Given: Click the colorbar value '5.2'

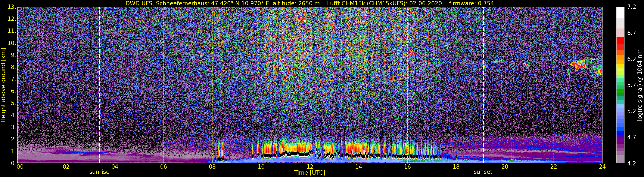Looking at the screenshot, I should (632, 111).
